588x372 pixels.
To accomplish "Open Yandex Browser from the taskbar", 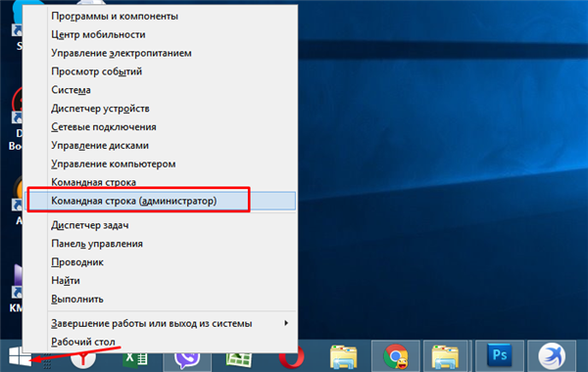I will (x=83, y=359).
